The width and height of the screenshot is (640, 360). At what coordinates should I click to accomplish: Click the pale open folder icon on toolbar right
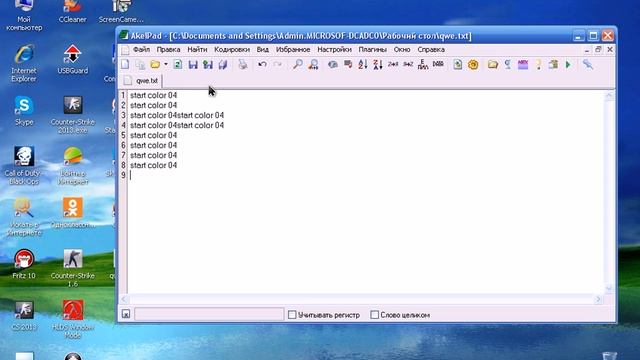point(493,64)
